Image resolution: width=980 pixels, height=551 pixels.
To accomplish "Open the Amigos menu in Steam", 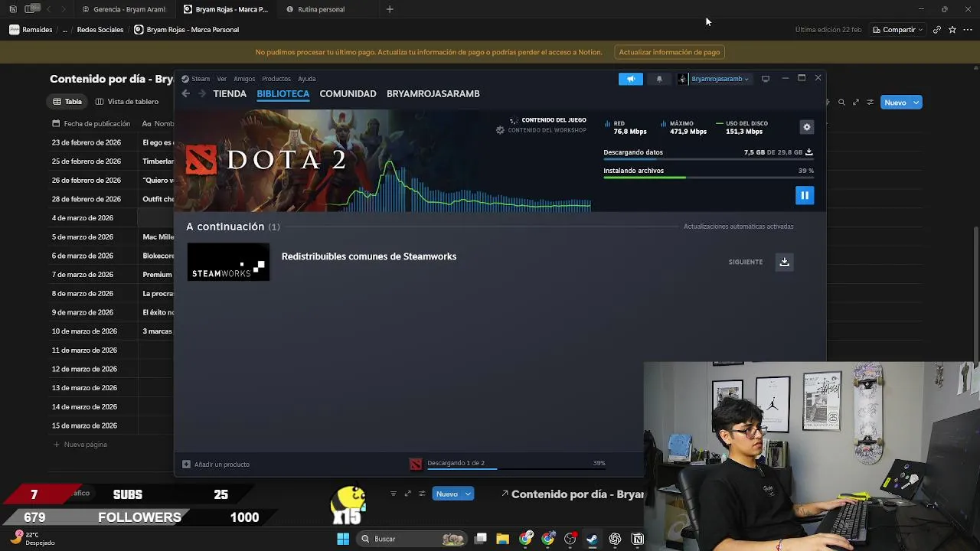I will tap(244, 79).
